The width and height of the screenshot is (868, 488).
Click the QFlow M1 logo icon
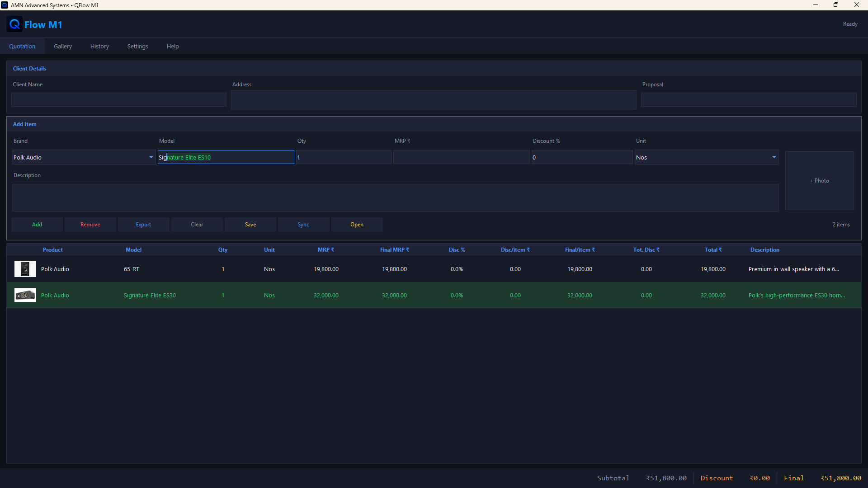pos(14,24)
